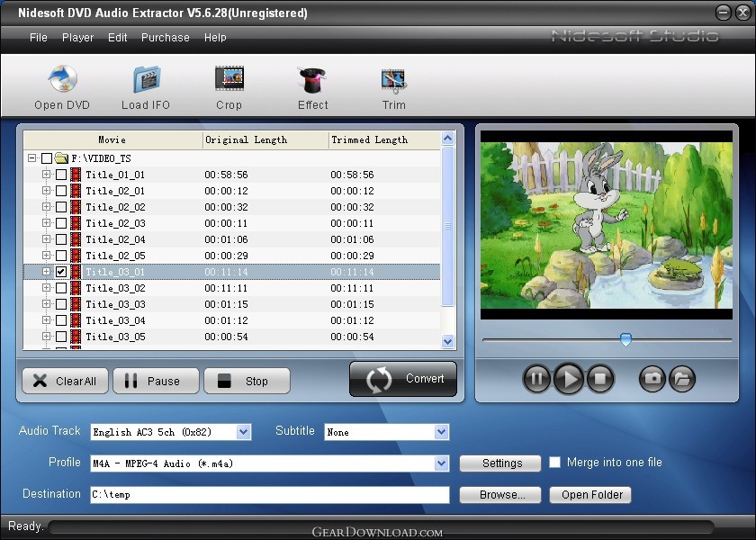Pause the preview player
756x540 pixels.
pyautogui.click(x=536, y=379)
